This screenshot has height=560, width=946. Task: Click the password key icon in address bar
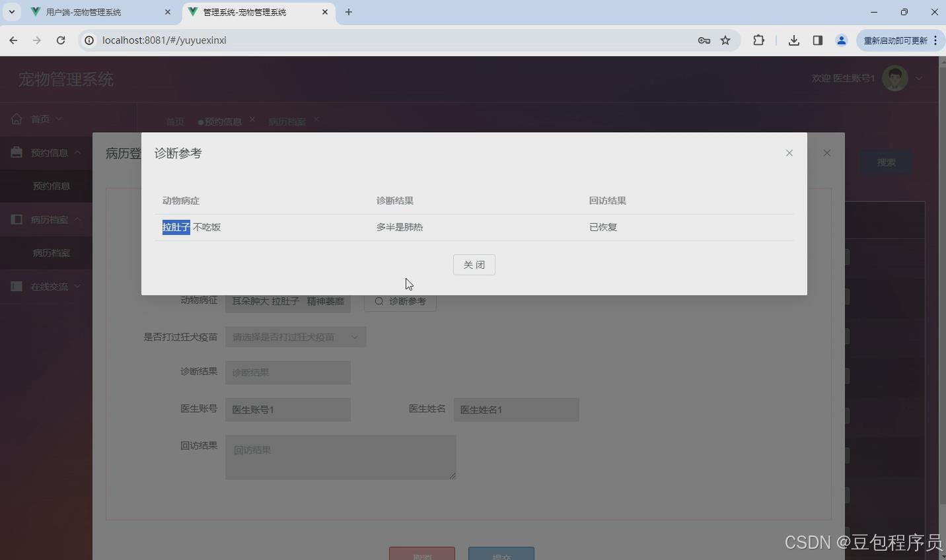tap(704, 40)
